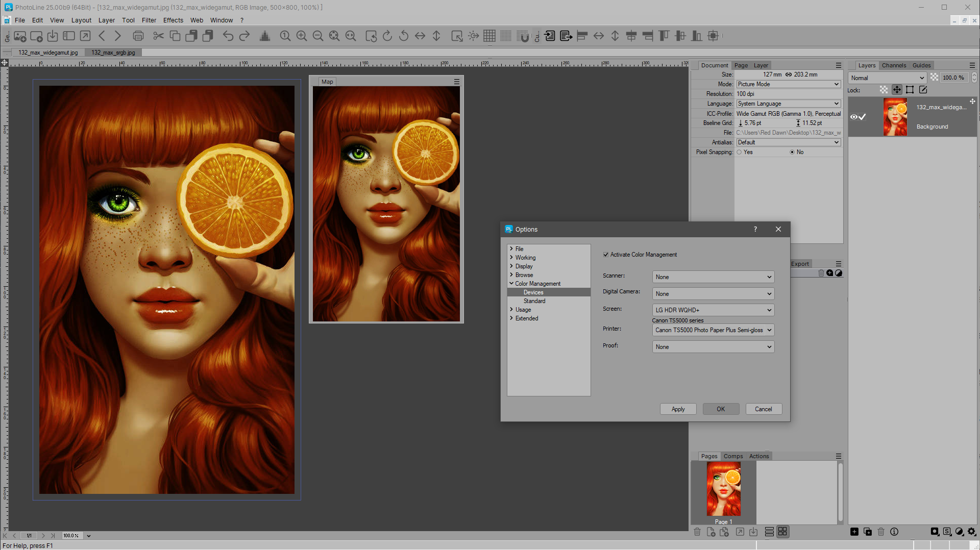Click the adjustment layer half-circle icon
Screen dimensions: 980x550
click(x=960, y=532)
